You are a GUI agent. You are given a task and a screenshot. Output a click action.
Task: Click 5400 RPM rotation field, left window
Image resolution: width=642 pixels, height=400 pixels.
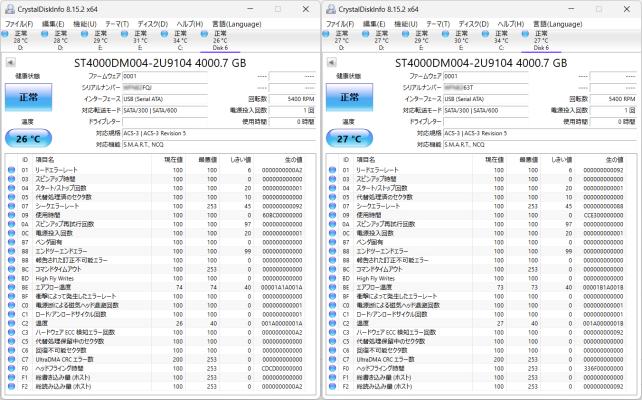(292, 99)
